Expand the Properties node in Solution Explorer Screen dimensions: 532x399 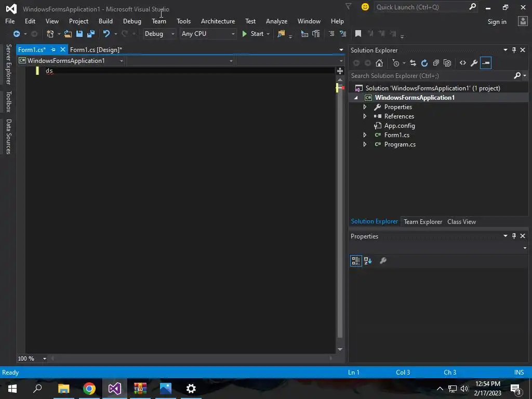click(365, 107)
